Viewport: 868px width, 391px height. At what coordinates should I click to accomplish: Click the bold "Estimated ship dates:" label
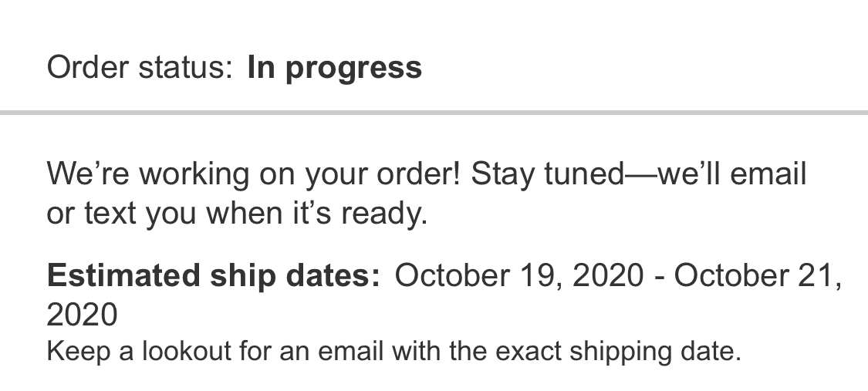click(214, 275)
